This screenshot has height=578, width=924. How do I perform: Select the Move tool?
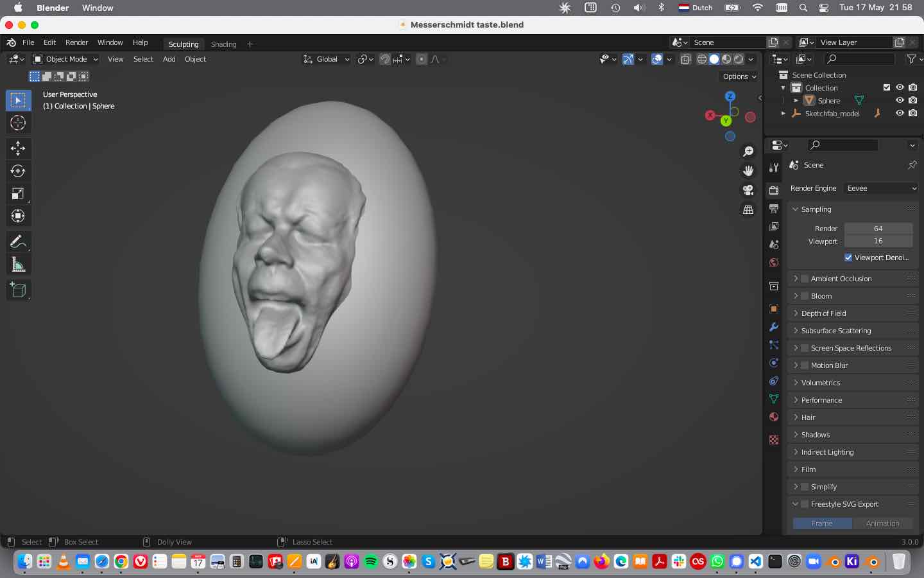coord(18,148)
